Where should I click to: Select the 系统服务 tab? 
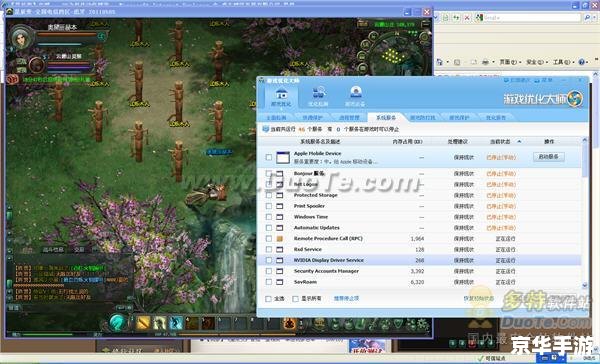pos(386,118)
